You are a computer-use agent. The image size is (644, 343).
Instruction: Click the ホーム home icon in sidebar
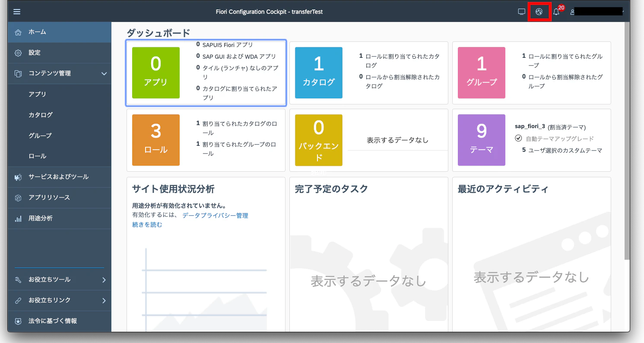(18, 32)
